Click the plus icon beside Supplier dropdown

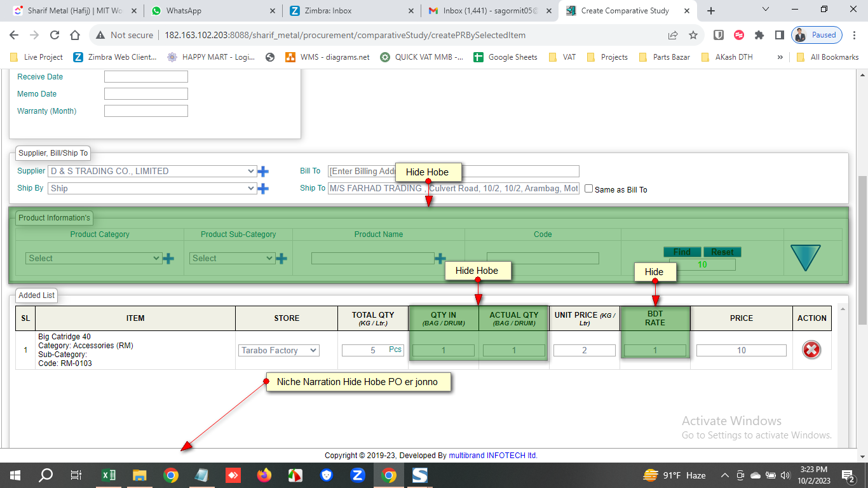point(263,171)
